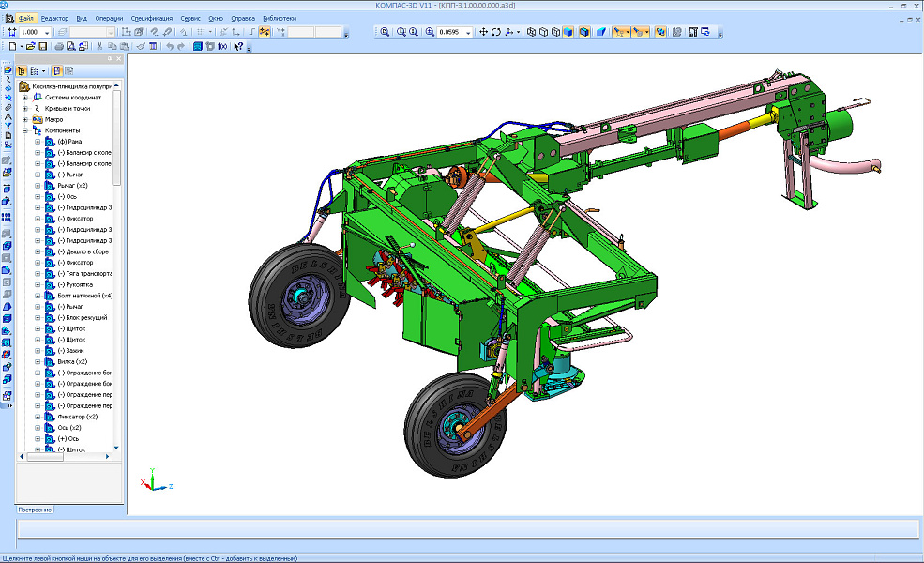Toggle perspective projection view
The height and width of the screenshot is (563, 924).
[599, 32]
